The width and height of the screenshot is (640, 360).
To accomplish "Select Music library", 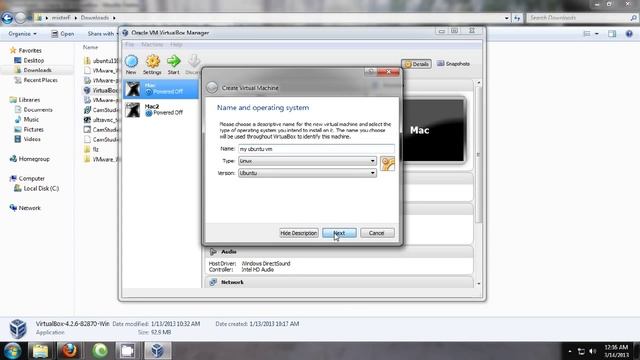I will tap(31, 120).
